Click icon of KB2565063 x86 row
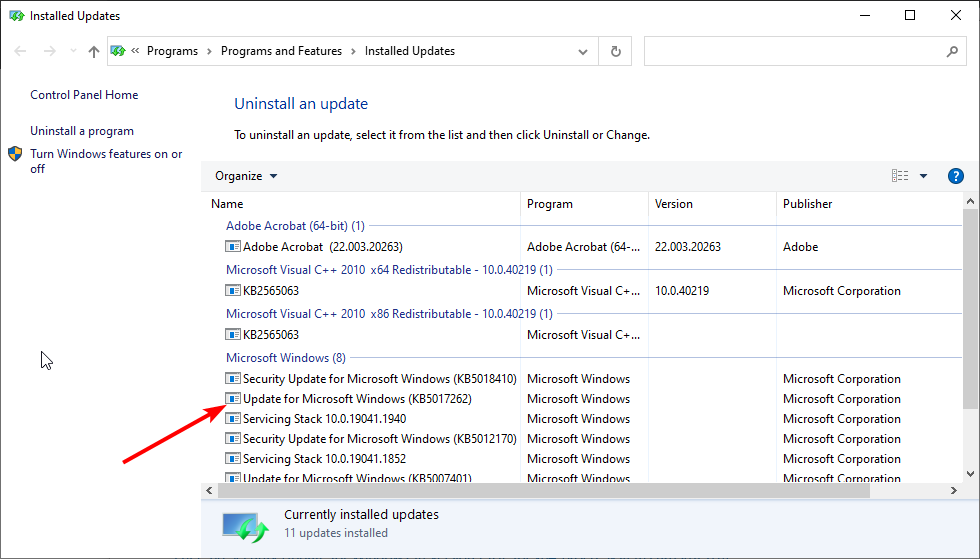980x559 pixels. pos(232,334)
